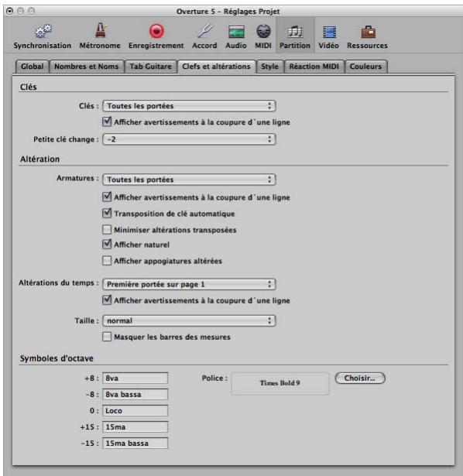Click the +8 octave symbol field
This screenshot has width=463, height=476.
coord(135,378)
